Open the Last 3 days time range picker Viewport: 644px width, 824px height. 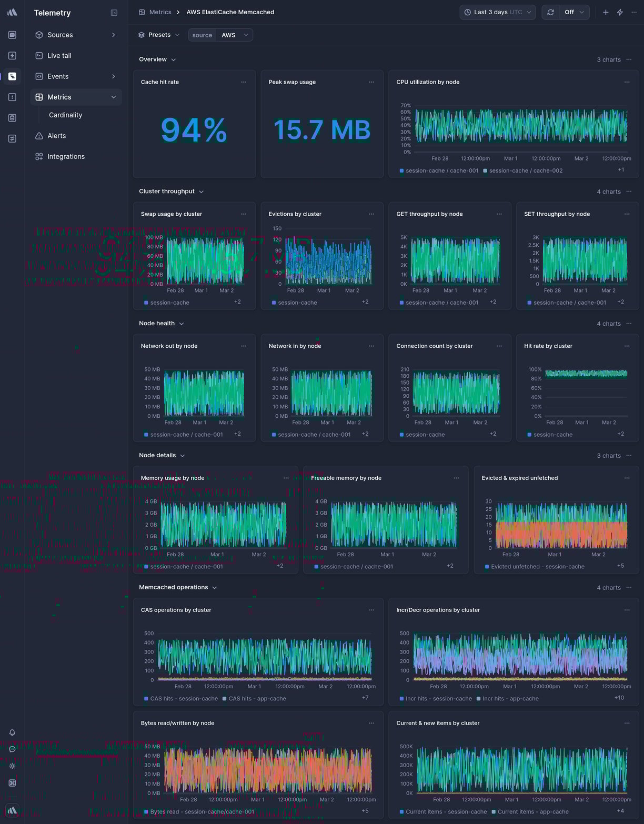click(497, 12)
